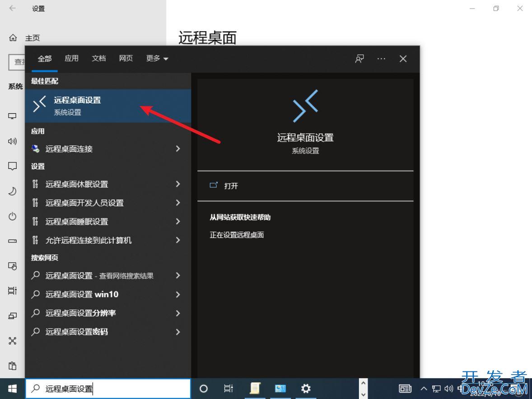Screen dimensions: 532x399
Task: Click the Windows Start button
Action: 12,389
